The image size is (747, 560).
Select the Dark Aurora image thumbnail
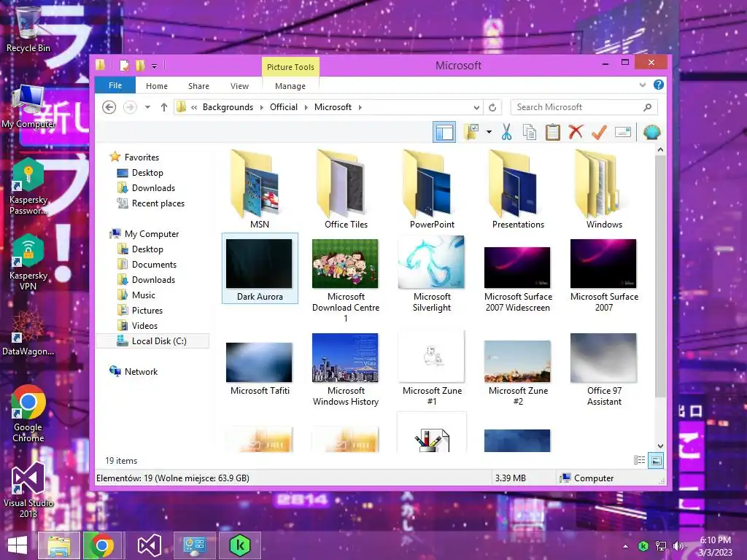[x=260, y=268]
